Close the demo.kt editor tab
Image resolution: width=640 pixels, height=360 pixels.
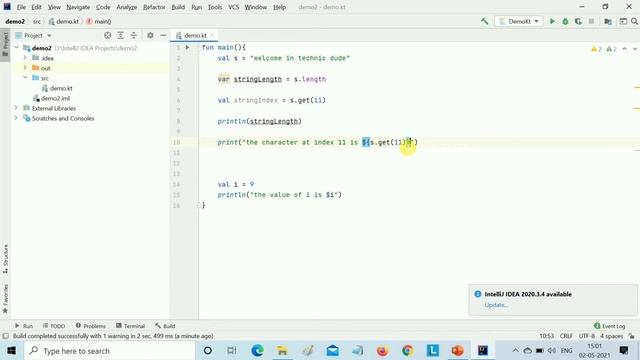pos(212,36)
